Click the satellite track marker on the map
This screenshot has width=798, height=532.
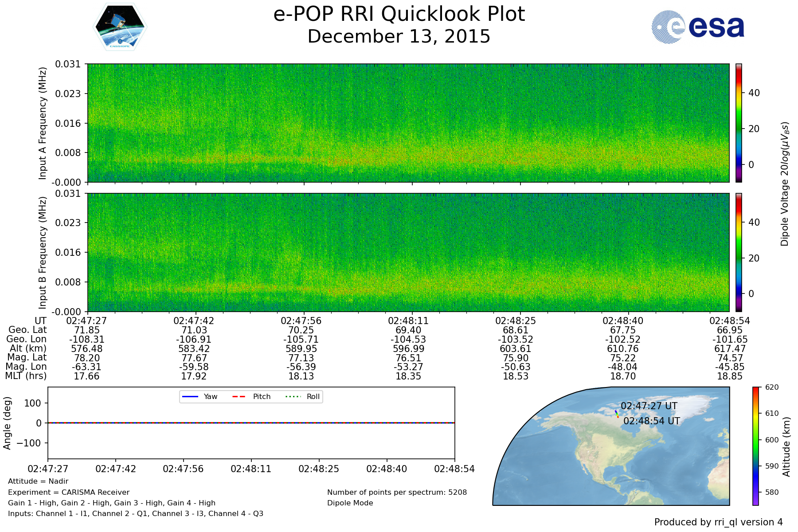(617, 414)
